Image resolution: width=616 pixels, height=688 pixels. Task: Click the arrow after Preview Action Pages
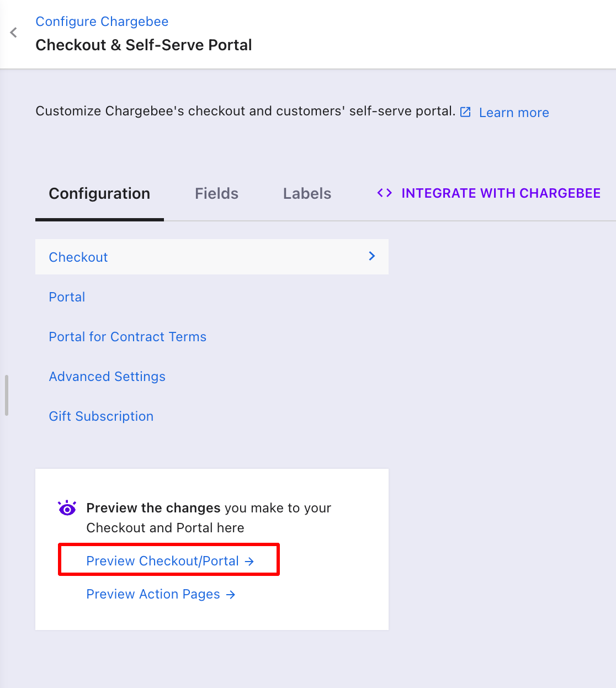pyautogui.click(x=231, y=594)
